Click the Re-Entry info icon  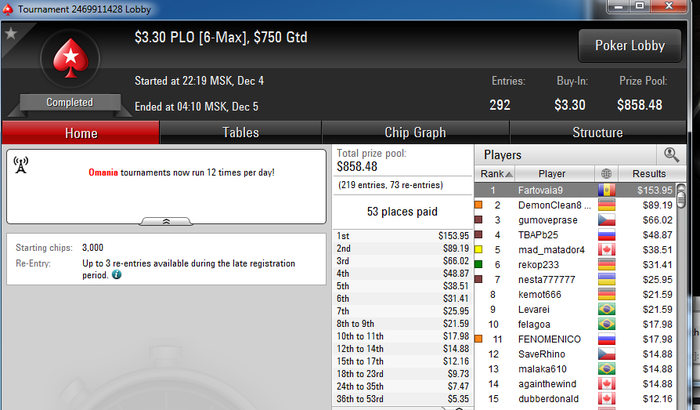coord(117,275)
